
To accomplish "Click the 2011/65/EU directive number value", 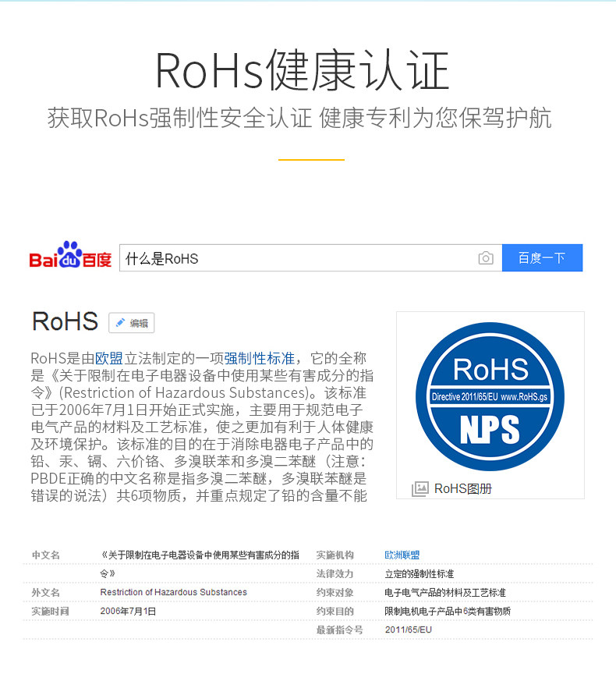I will [x=408, y=630].
